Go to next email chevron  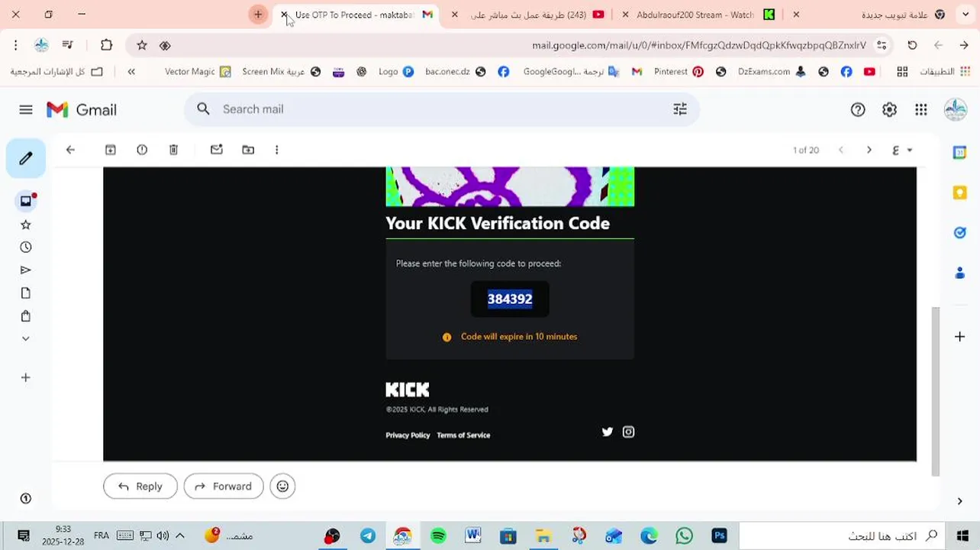tap(869, 150)
